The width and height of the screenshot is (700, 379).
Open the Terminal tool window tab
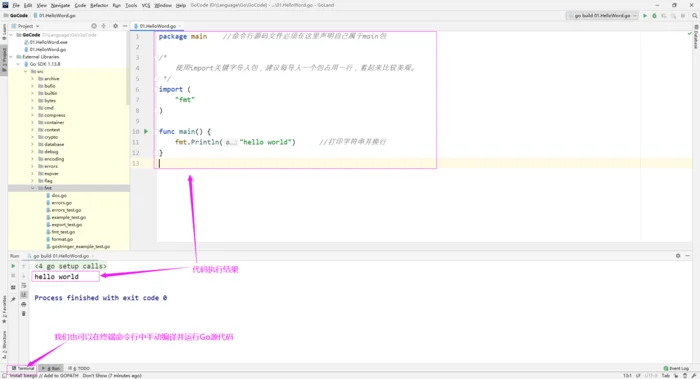pyautogui.click(x=23, y=368)
